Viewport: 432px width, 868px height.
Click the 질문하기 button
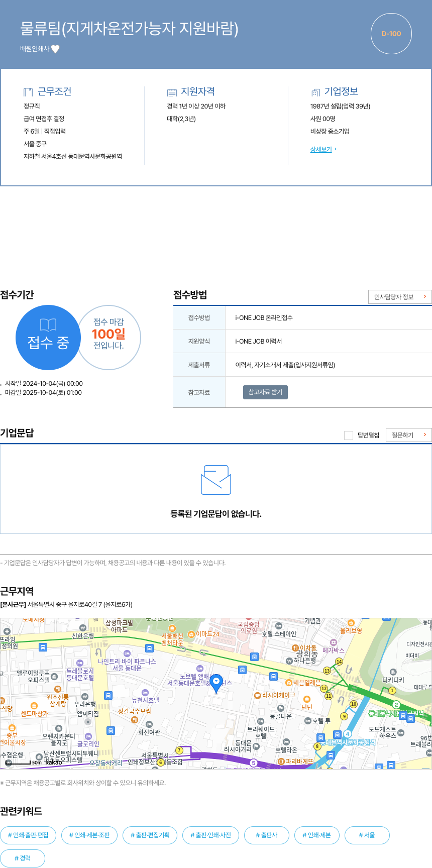pyautogui.click(x=408, y=435)
